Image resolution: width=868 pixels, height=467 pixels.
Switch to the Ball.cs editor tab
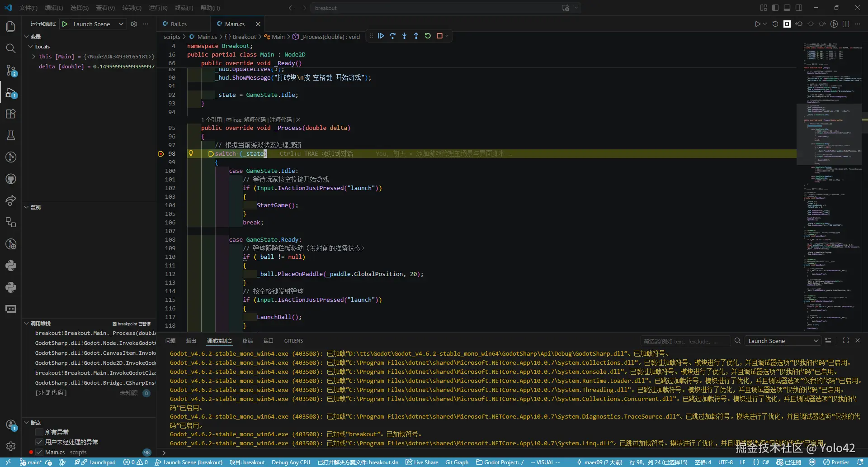pos(178,24)
